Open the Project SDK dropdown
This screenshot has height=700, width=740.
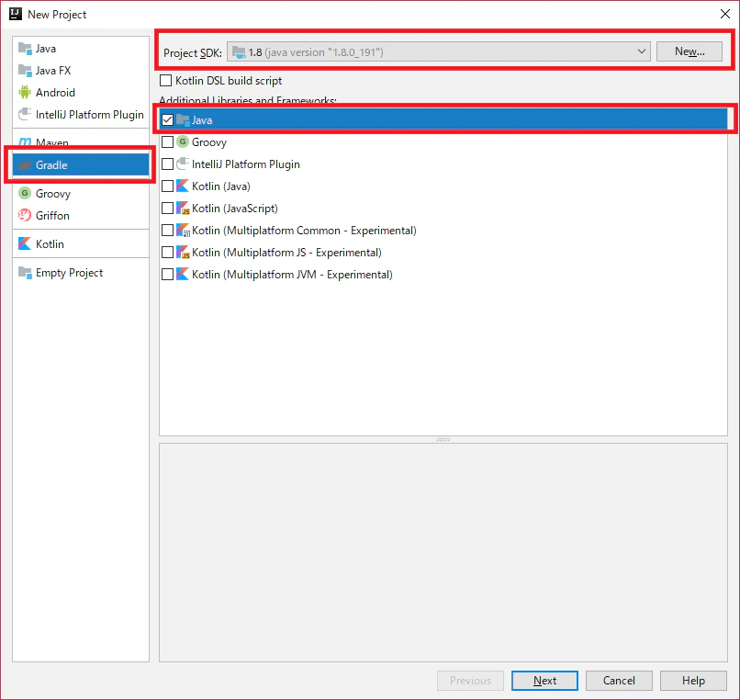click(x=439, y=52)
